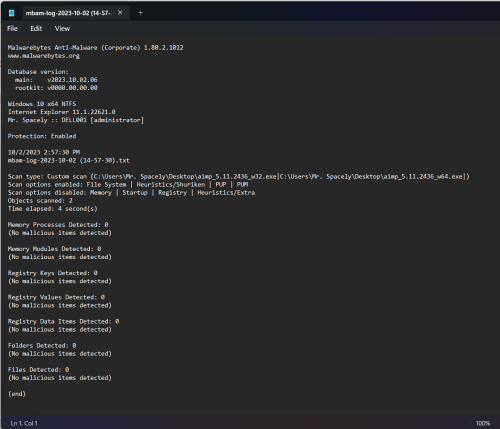The image size is (500, 429).
Task: Click the (end) line
Action: click(x=17, y=394)
